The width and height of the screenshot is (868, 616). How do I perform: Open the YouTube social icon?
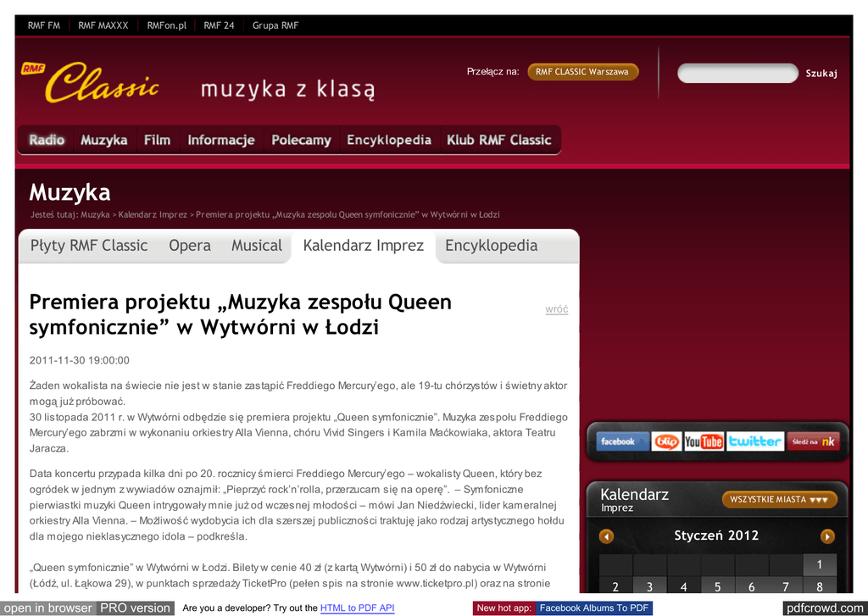point(704,441)
